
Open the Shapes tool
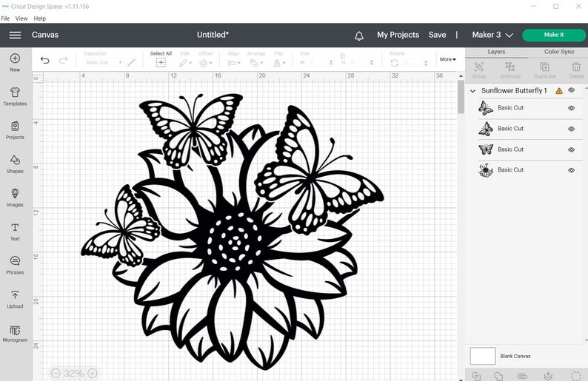pos(15,164)
